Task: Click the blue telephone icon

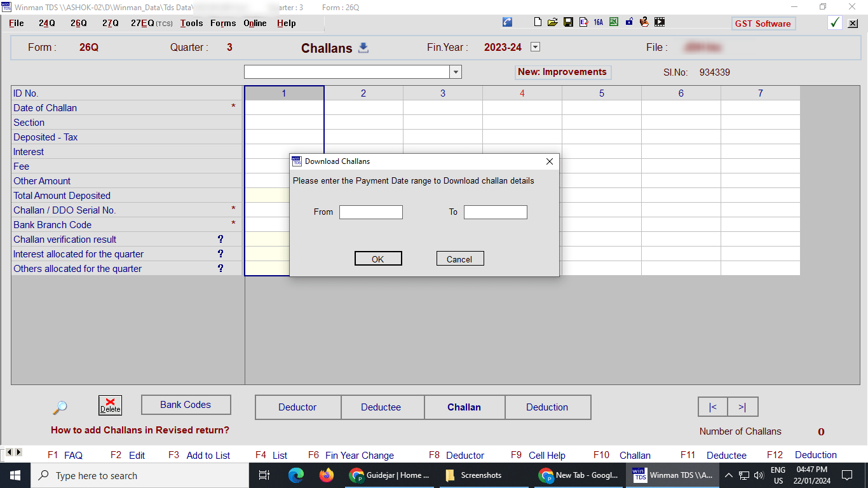Action: [507, 22]
